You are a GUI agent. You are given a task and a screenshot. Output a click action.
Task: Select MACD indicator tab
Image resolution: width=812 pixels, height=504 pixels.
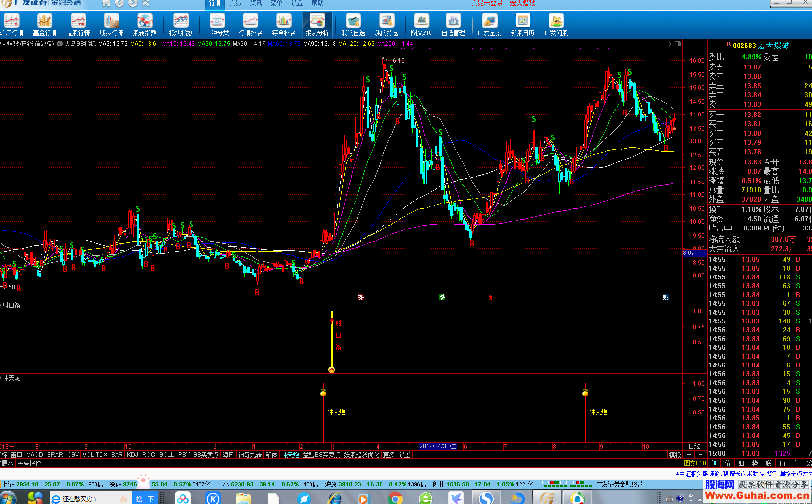click(x=34, y=455)
